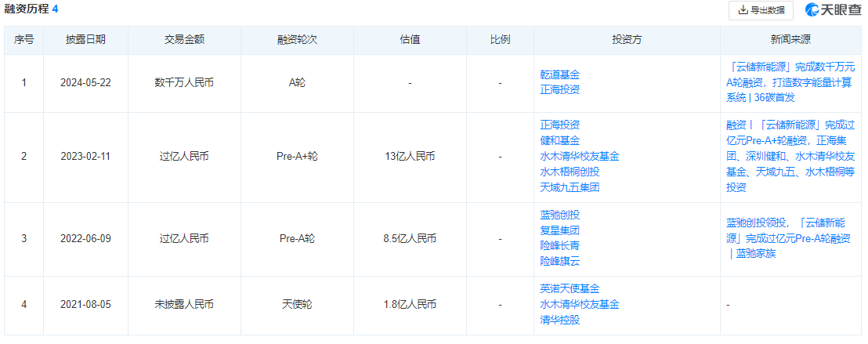Image resolution: width=868 pixels, height=344 pixels.
Task: Open 英诺天使基金 investor link
Action: [570, 288]
